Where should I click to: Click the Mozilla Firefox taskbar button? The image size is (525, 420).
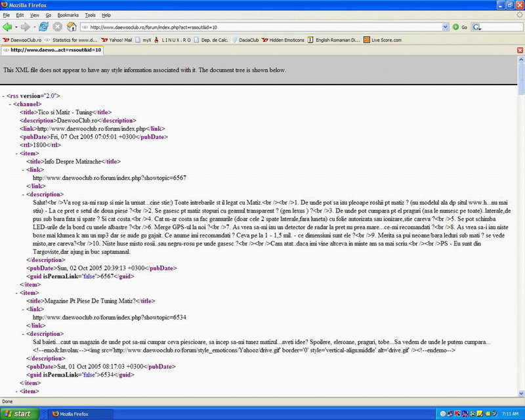[x=80, y=414]
